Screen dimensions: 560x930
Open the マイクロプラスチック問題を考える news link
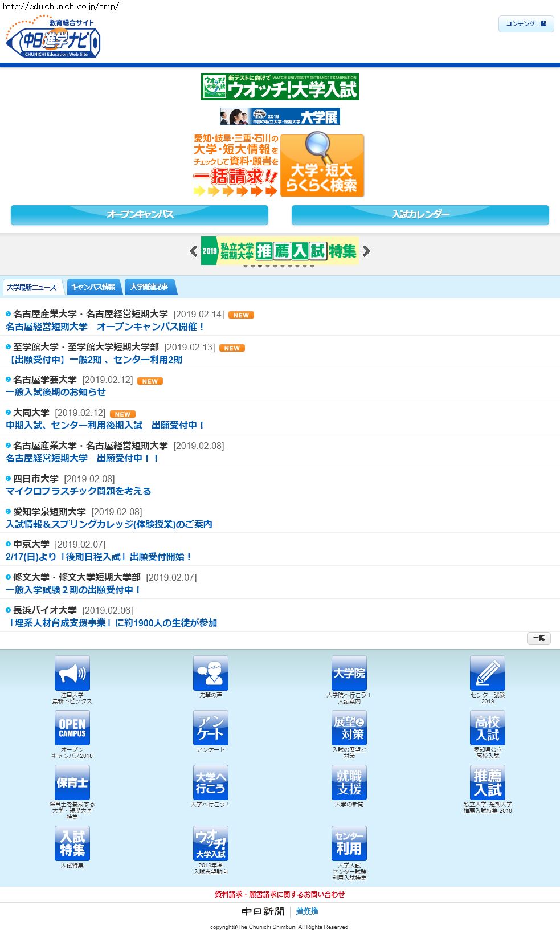79,491
